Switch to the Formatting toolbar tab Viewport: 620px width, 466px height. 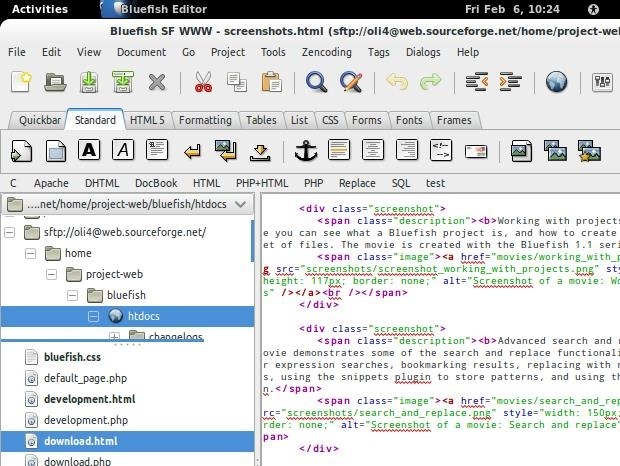pyautogui.click(x=204, y=120)
